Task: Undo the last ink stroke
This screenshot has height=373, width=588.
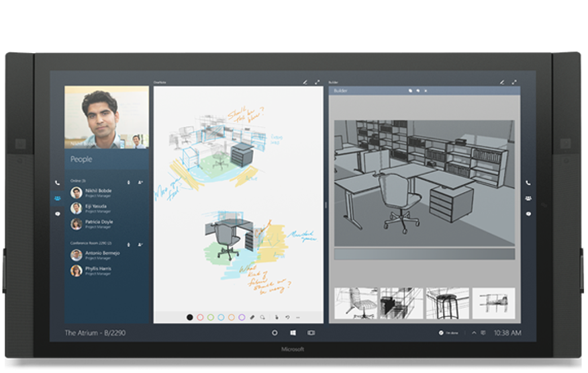Action: pos(287,317)
